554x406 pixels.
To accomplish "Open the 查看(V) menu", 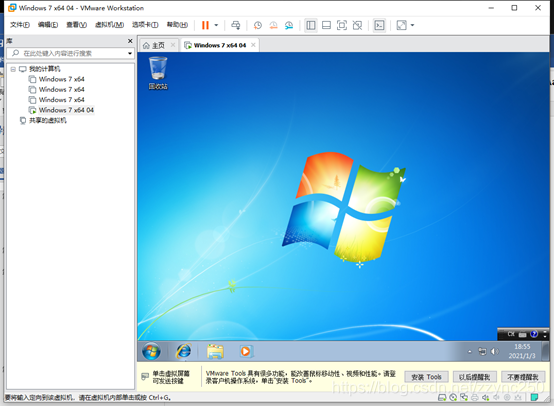I will pyautogui.click(x=76, y=25).
